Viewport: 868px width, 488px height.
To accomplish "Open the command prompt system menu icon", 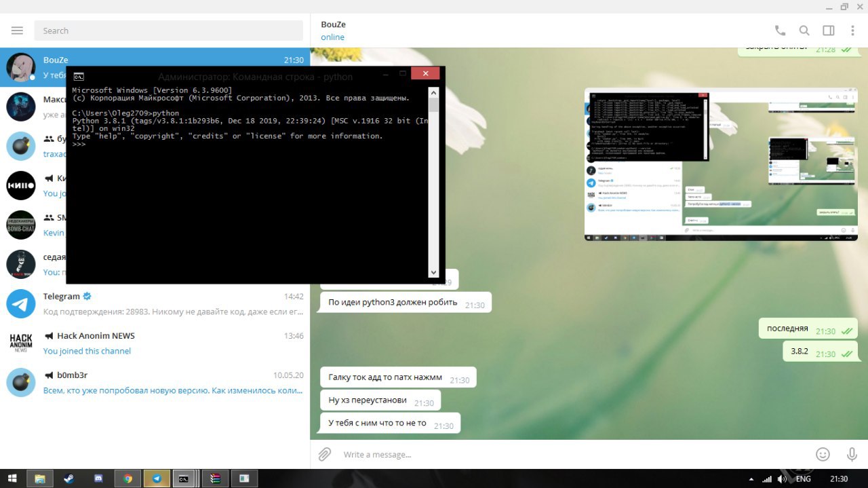I will [79, 77].
